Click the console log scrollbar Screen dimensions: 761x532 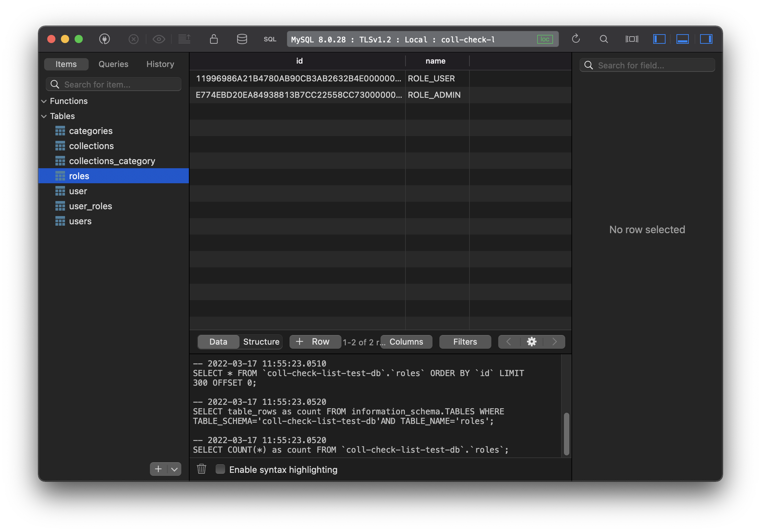coord(566,434)
